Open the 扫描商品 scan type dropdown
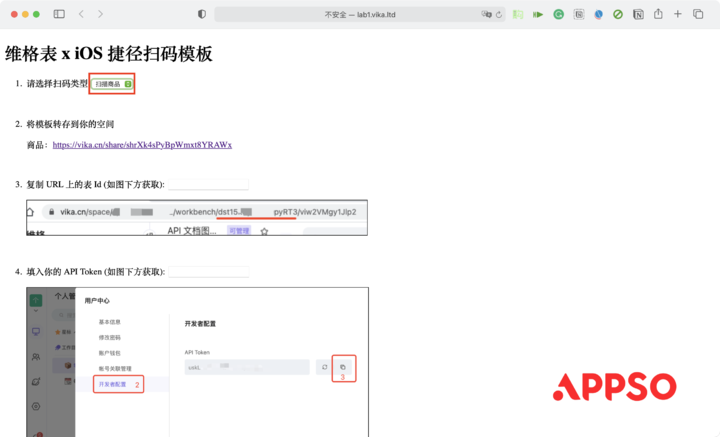The height and width of the screenshot is (437, 720). click(112, 84)
